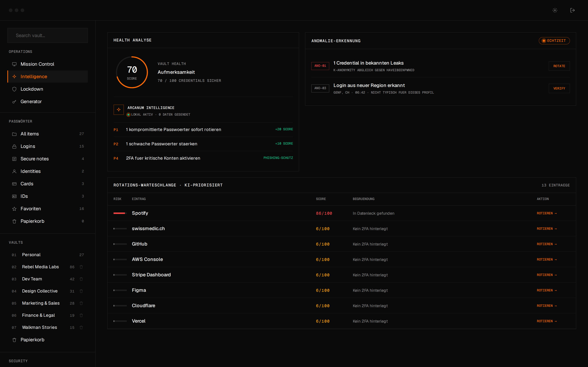Open the Favoriten star item
The image size is (588, 367).
pyautogui.click(x=48, y=209)
